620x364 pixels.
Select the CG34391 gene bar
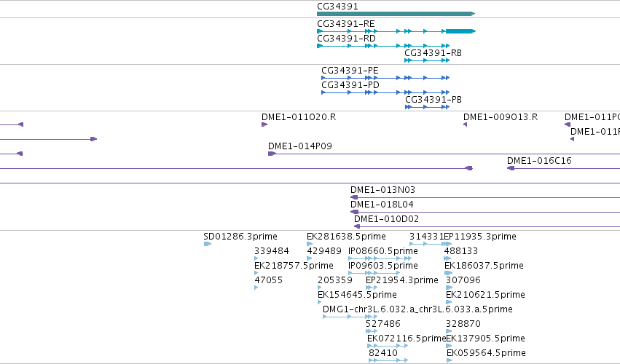(396, 14)
